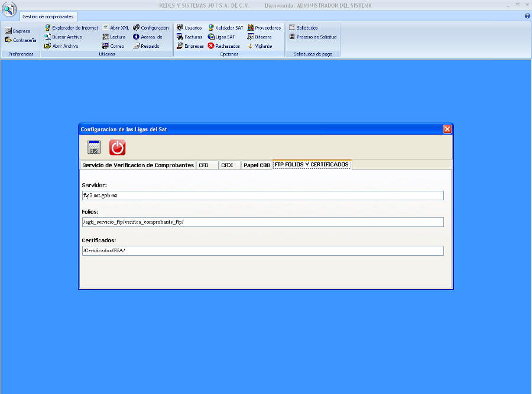Open the round application menu button
The width and height of the screenshot is (532, 394).
9,9
